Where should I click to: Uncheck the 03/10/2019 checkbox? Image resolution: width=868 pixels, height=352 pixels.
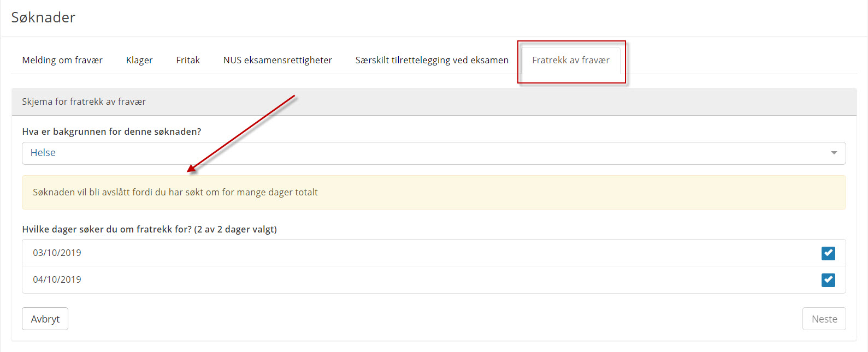(x=828, y=253)
